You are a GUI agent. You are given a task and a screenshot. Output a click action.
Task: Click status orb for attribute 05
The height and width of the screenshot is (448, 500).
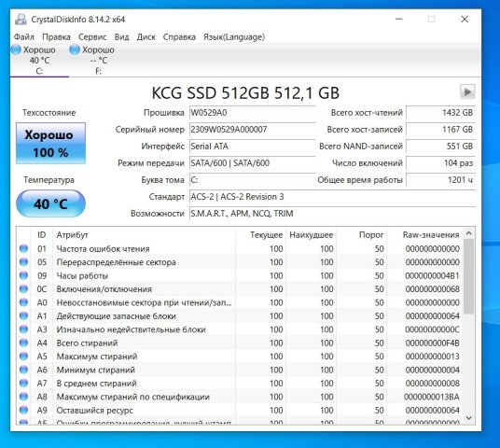coord(23,262)
